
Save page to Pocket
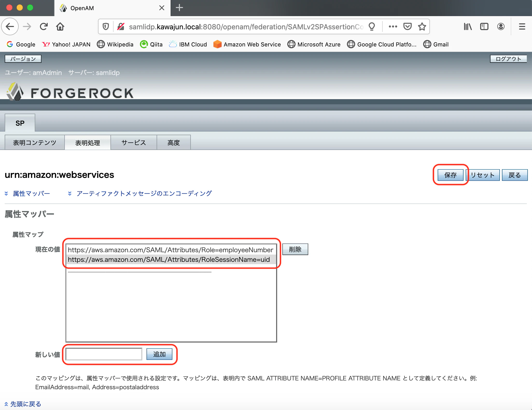click(x=408, y=26)
